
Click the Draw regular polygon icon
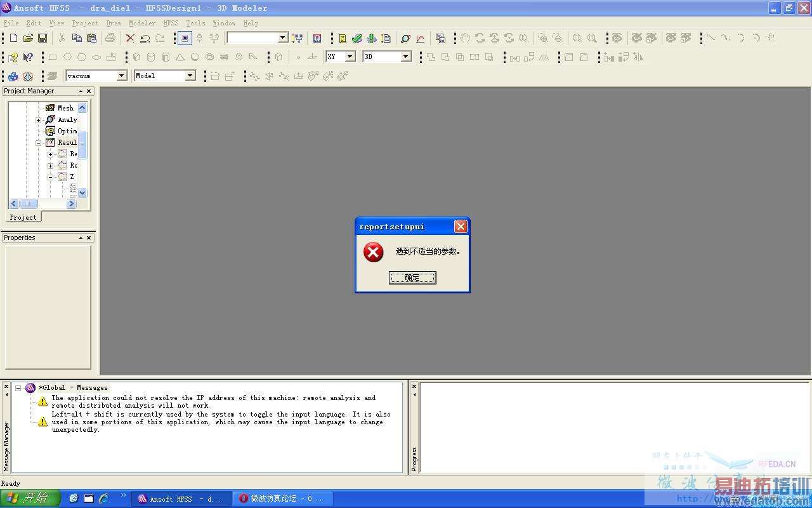coord(82,57)
